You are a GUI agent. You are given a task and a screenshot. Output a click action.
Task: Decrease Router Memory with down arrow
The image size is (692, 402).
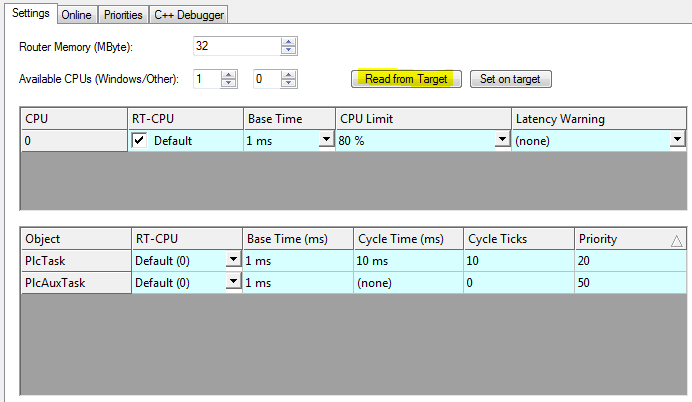[289, 50]
